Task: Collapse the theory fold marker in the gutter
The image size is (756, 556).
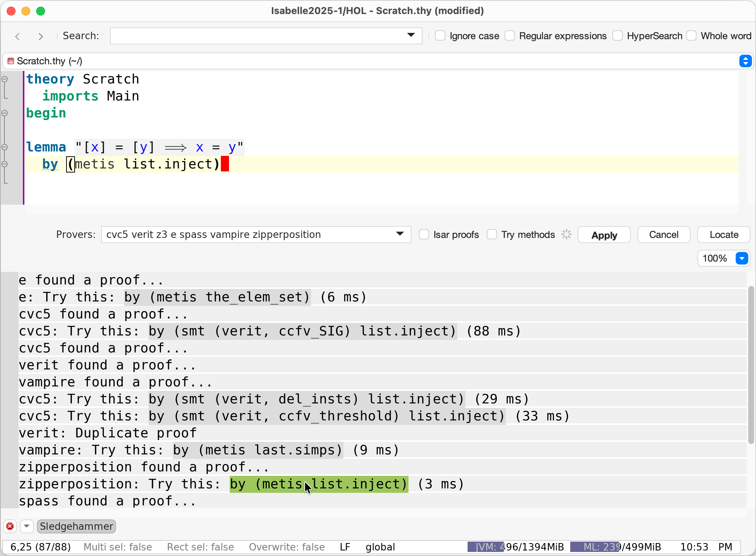Action: [x=5, y=79]
